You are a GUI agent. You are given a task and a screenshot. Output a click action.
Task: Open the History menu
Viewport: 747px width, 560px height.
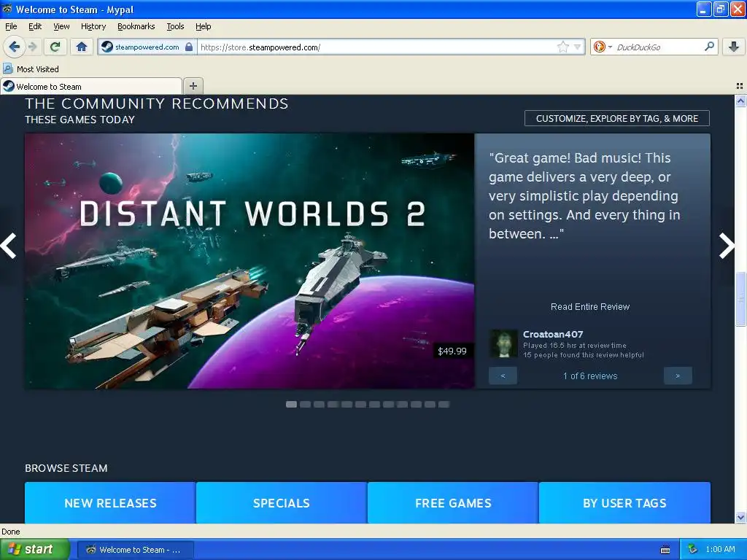pos(93,27)
